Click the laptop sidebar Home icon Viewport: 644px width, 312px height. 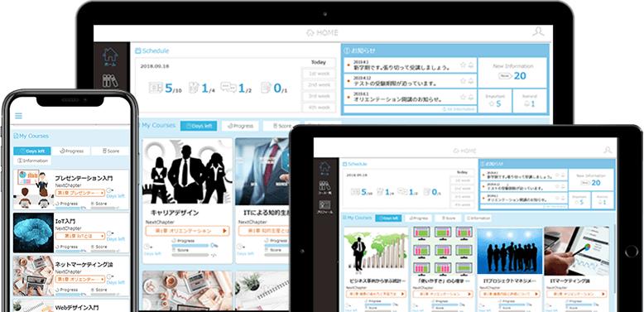(110, 56)
